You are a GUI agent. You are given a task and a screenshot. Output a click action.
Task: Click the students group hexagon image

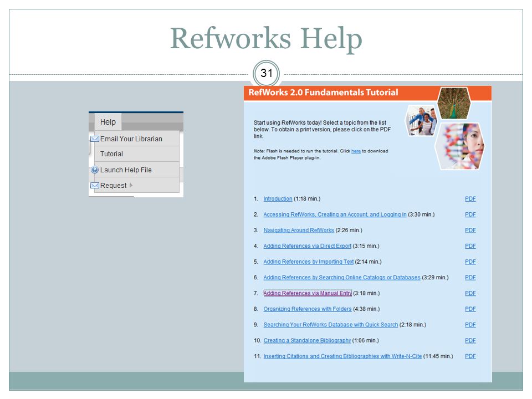tap(422, 120)
